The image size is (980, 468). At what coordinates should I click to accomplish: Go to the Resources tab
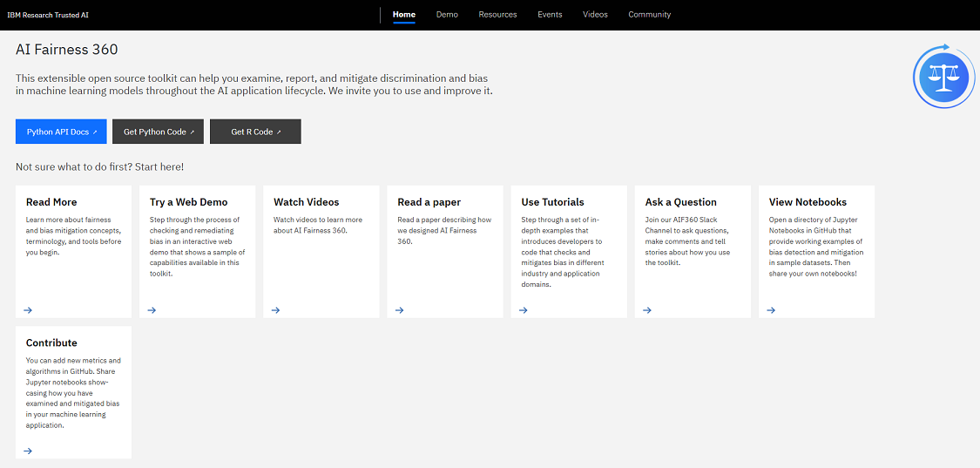pos(497,15)
